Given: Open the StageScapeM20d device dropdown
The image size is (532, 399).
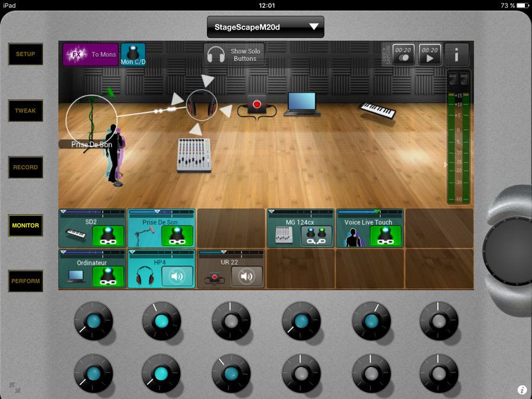Looking at the screenshot, I should (x=265, y=27).
